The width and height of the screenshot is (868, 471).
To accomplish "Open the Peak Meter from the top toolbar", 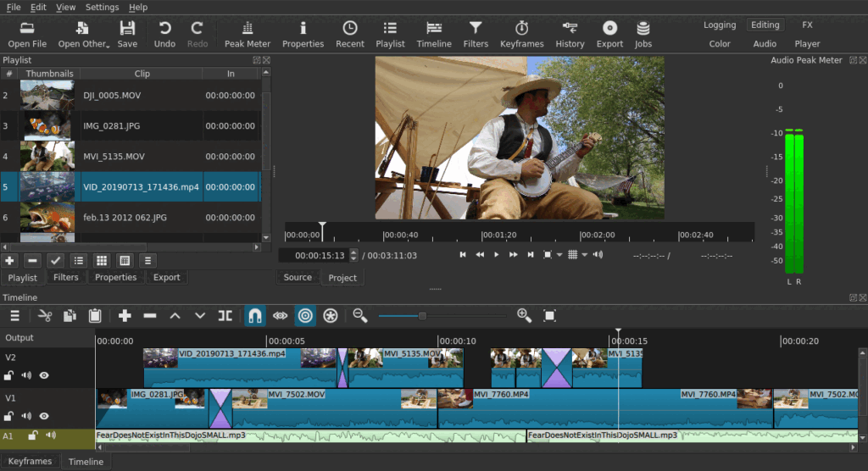I will pos(247,34).
